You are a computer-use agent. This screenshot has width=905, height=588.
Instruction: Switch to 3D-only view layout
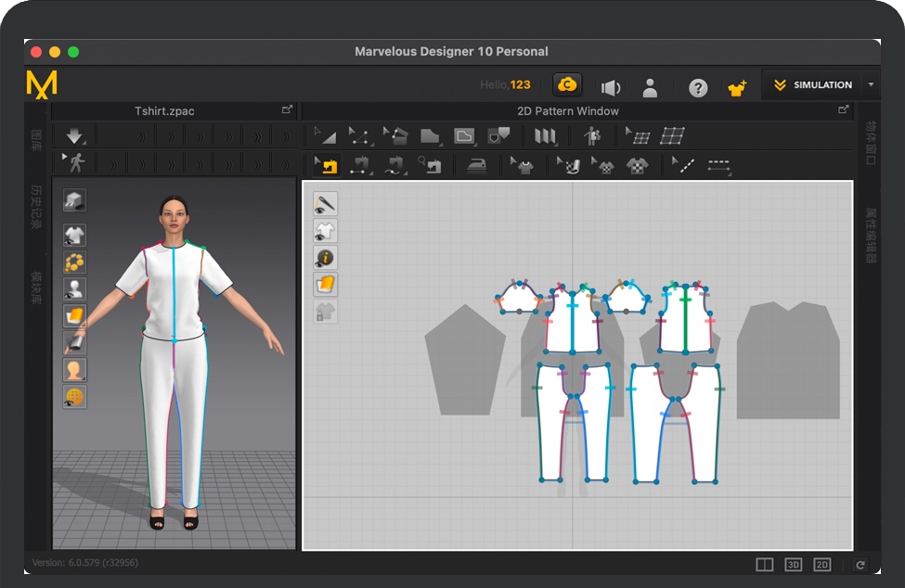(x=794, y=564)
